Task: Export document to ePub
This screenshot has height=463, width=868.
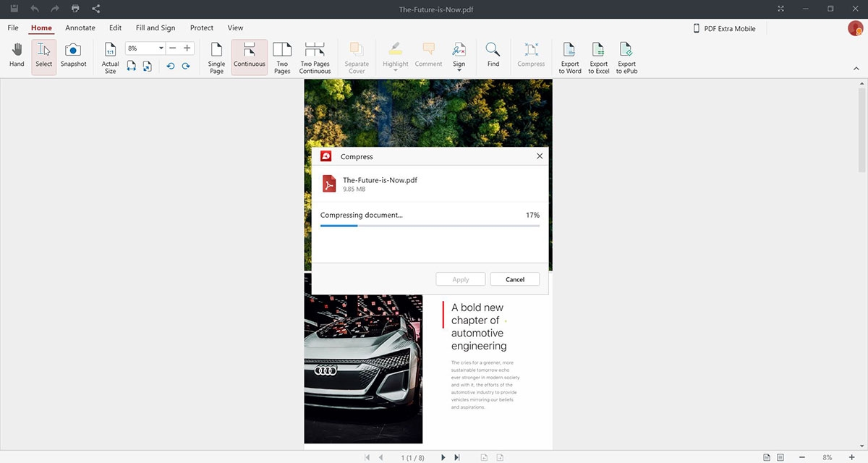Action: pos(626,58)
